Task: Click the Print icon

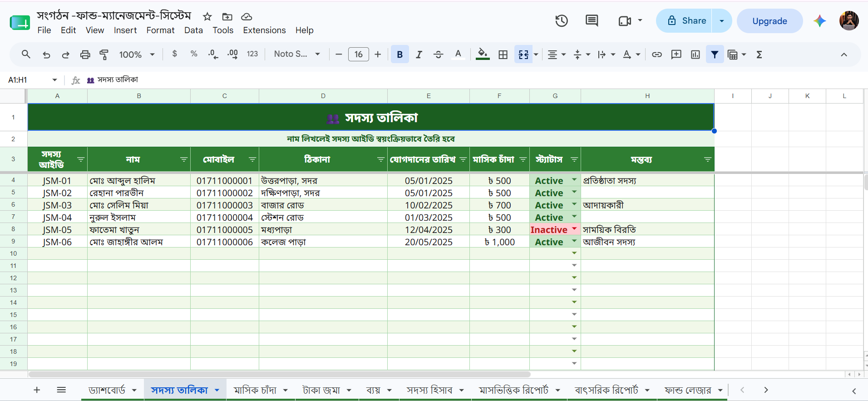Action: (85, 54)
